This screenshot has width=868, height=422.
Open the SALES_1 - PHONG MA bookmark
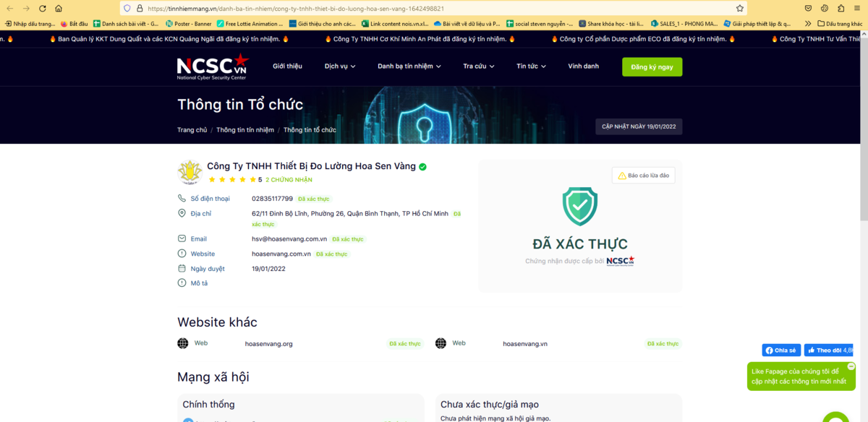point(684,23)
